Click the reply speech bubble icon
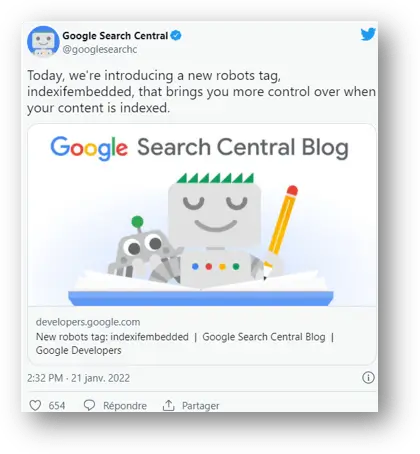The width and height of the screenshot is (420, 454). (89, 405)
